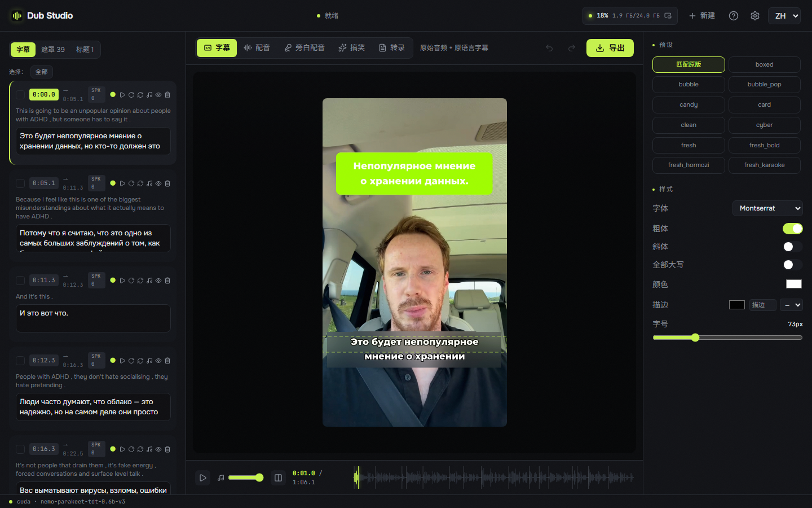Turn off the 粗体 bold toggle
This screenshot has width=812, height=508.
[x=792, y=229]
